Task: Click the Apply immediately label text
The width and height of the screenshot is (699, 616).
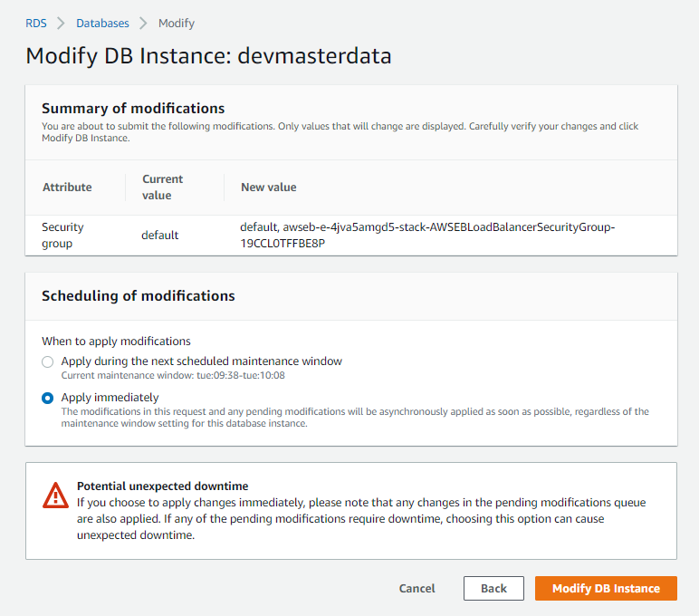Action: click(110, 398)
